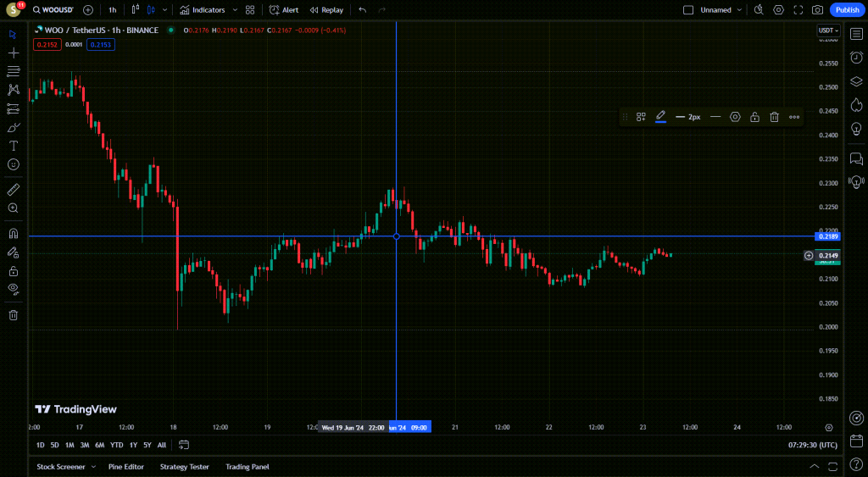The height and width of the screenshot is (477, 868).
Task: Select the ruler measure tool
Action: pyautogui.click(x=14, y=190)
